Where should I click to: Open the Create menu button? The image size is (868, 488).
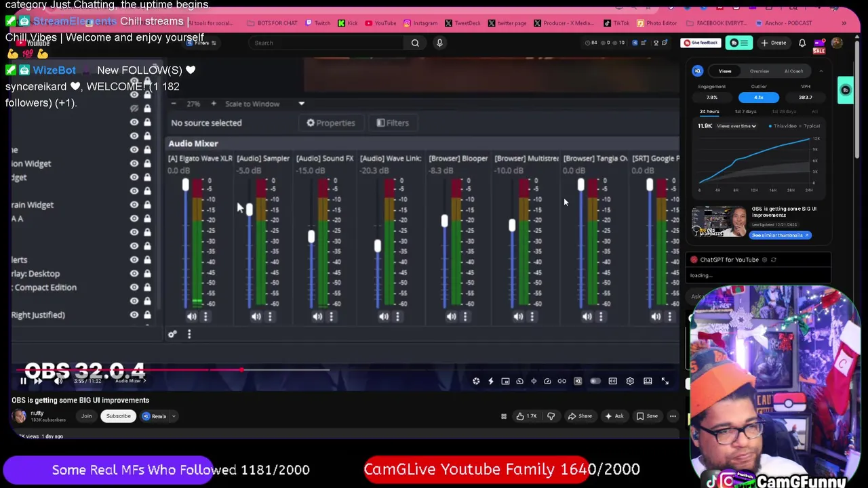(x=773, y=43)
